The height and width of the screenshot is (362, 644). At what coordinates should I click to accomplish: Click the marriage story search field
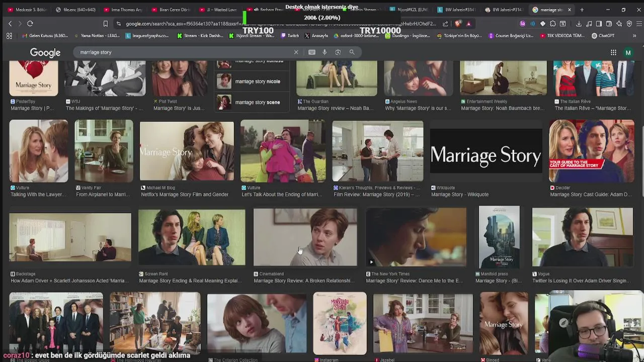[184, 52]
